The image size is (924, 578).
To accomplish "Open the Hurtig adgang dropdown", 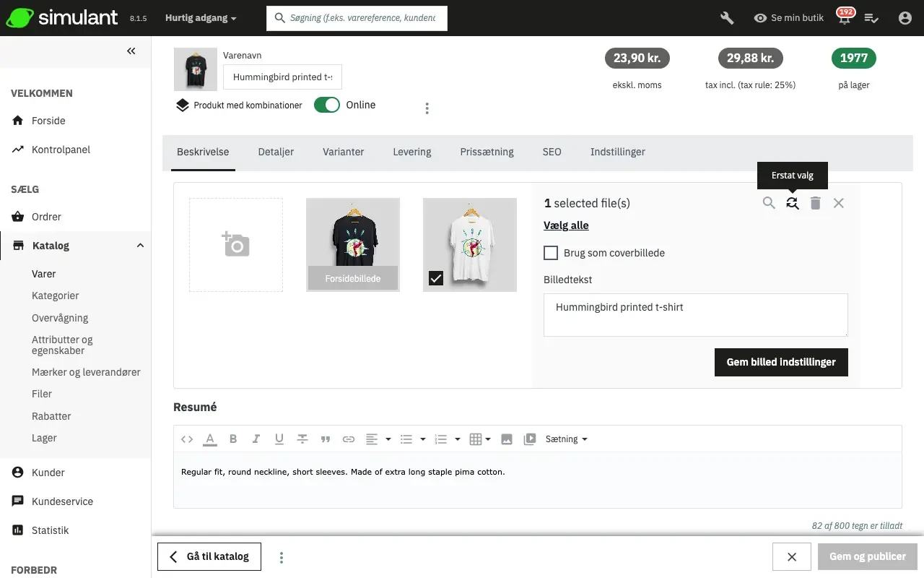I will coord(200,18).
